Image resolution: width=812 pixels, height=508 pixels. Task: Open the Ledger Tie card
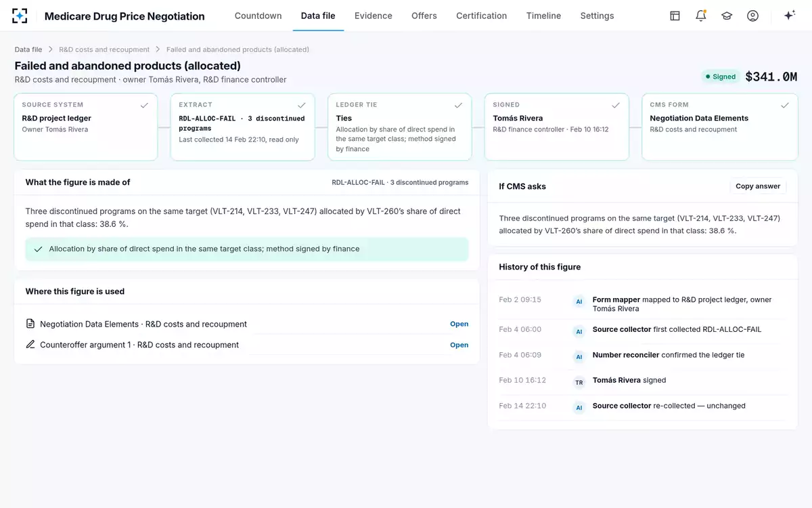pyautogui.click(x=400, y=127)
